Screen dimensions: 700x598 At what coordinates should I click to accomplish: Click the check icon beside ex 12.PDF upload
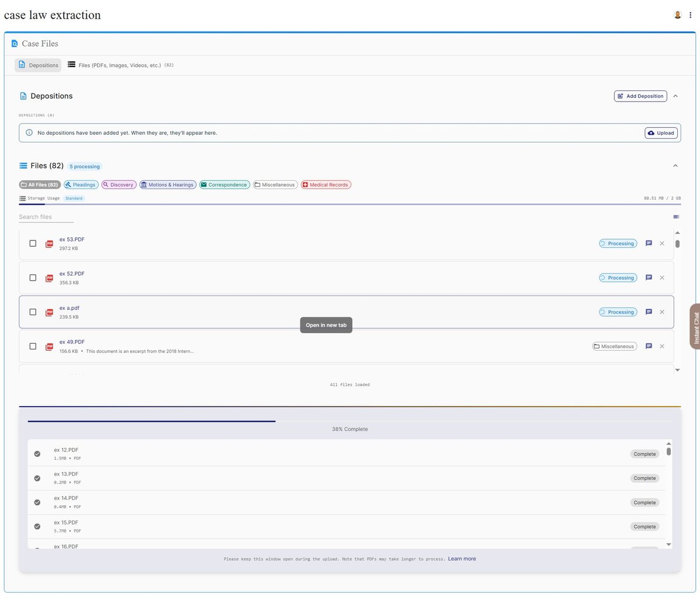coord(37,454)
